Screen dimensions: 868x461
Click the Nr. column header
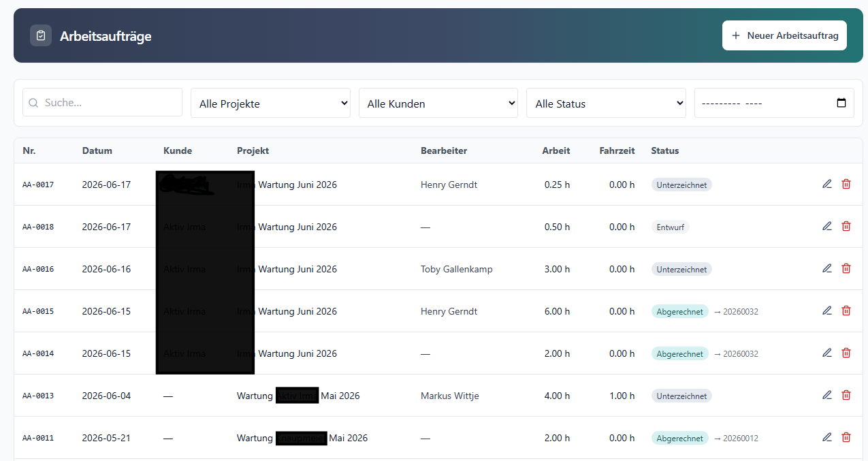pyautogui.click(x=29, y=150)
